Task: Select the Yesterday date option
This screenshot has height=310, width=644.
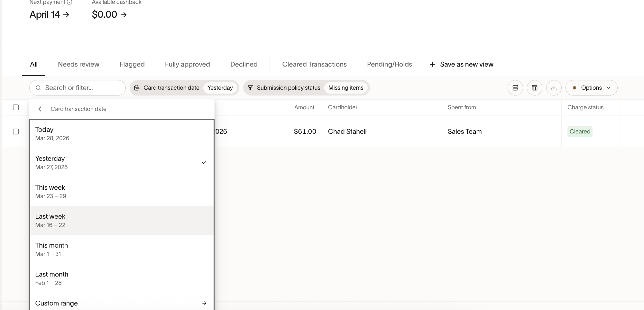Action: (122, 162)
